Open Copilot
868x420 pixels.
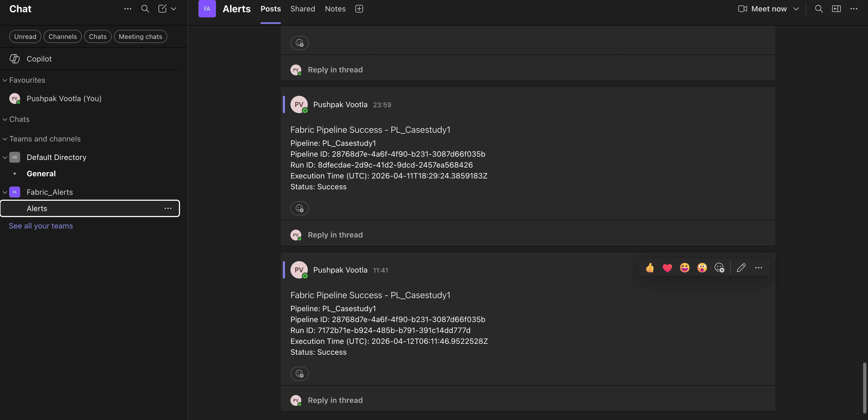point(90,59)
